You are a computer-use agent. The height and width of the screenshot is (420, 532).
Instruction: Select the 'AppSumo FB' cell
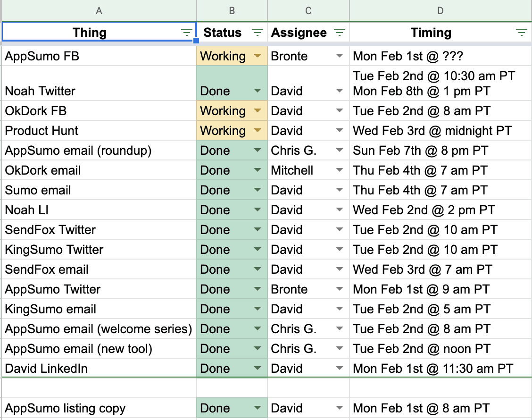click(99, 56)
